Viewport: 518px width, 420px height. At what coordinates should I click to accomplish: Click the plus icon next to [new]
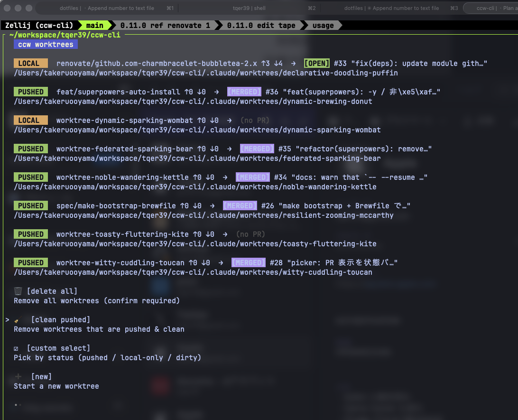(18, 376)
